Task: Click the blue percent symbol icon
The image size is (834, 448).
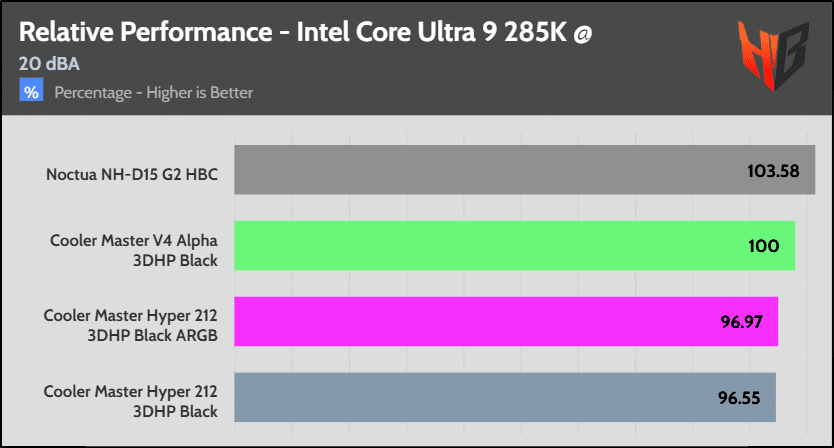Action: [31, 92]
